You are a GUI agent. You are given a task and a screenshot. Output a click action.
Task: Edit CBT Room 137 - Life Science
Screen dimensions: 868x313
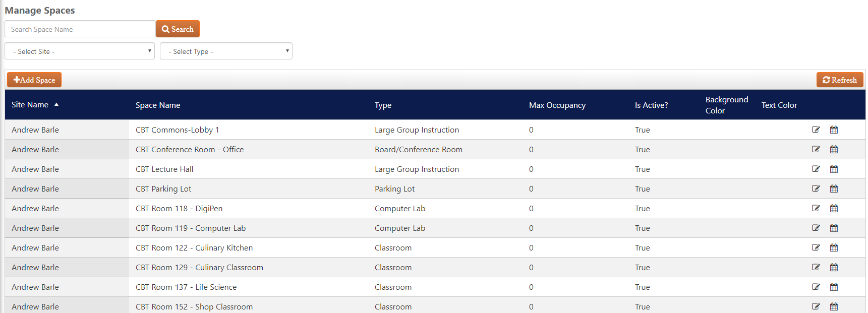tap(816, 287)
